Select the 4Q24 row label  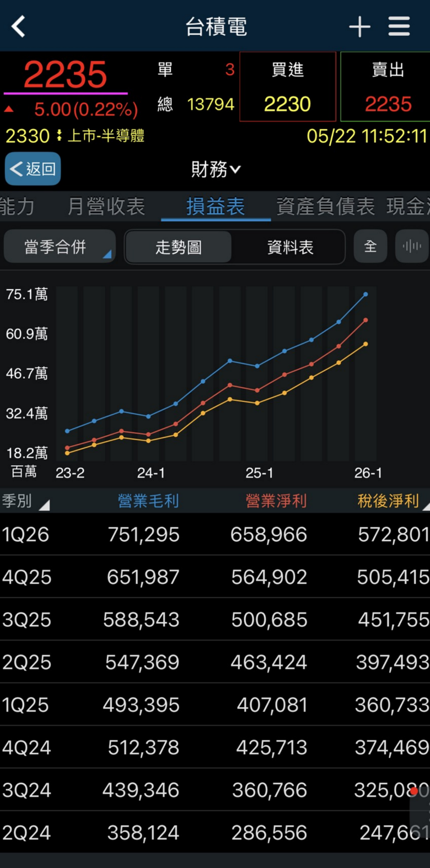(x=26, y=747)
